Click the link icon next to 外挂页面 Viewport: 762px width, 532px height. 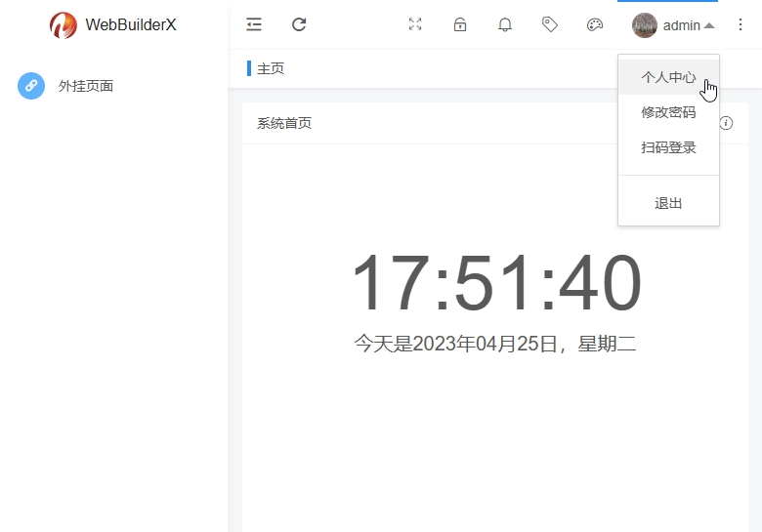tap(31, 86)
